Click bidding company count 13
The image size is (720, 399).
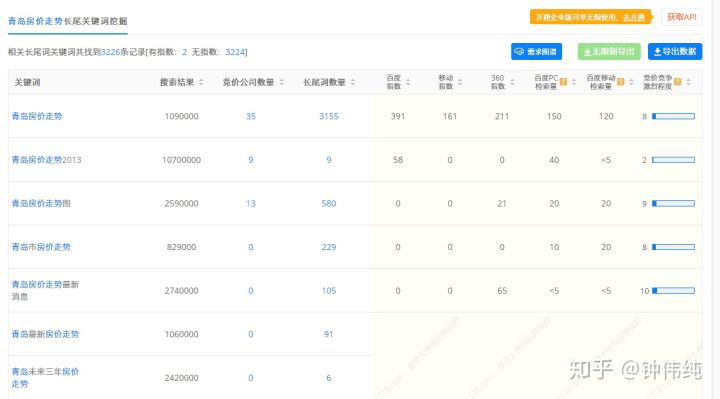click(x=251, y=203)
